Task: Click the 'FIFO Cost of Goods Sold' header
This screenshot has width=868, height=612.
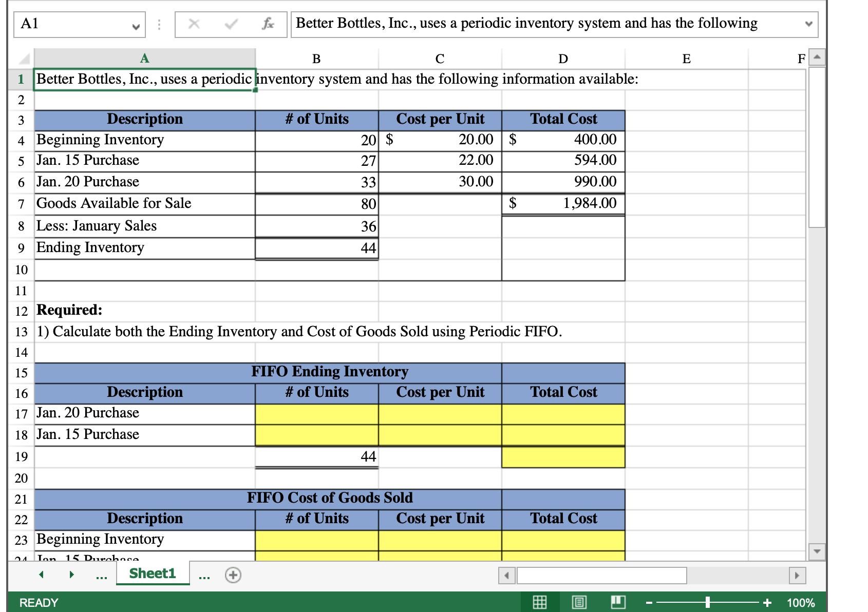Action: click(330, 498)
